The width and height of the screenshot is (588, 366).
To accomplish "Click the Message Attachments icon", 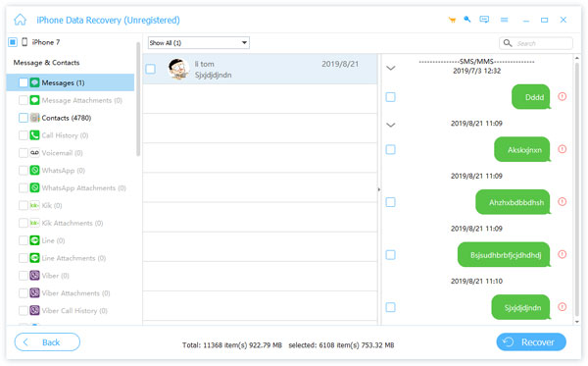I will coord(34,100).
